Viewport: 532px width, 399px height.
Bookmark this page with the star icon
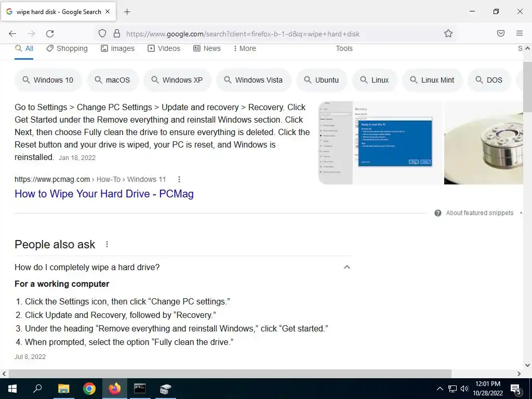pos(448,33)
